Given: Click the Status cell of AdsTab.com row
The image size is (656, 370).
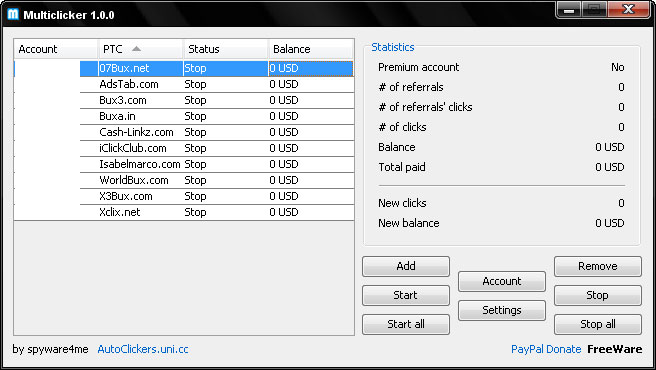Looking at the screenshot, I should (x=225, y=85).
